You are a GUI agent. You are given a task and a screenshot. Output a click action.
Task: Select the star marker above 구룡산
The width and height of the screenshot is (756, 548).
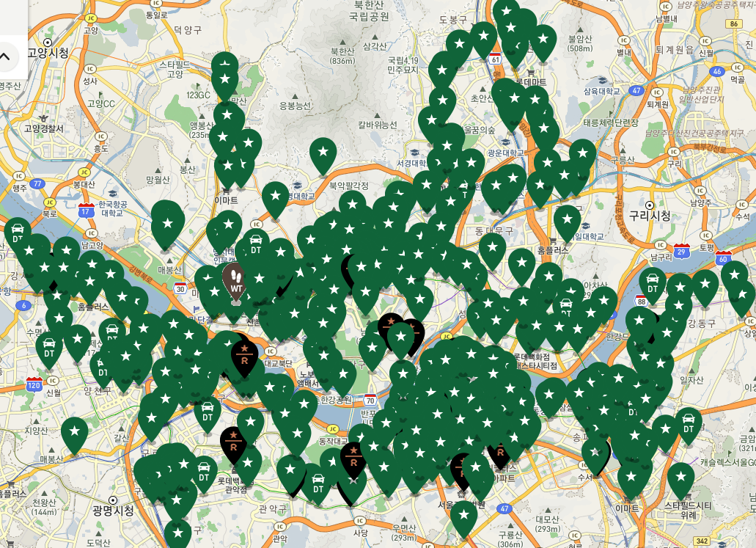click(463, 516)
